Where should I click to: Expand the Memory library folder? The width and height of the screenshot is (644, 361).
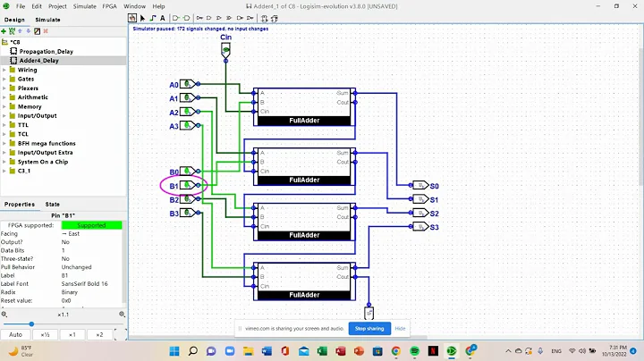point(4,106)
